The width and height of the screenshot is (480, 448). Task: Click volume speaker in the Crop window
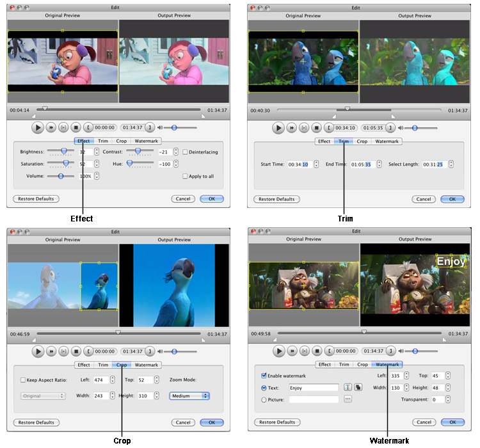(160, 351)
